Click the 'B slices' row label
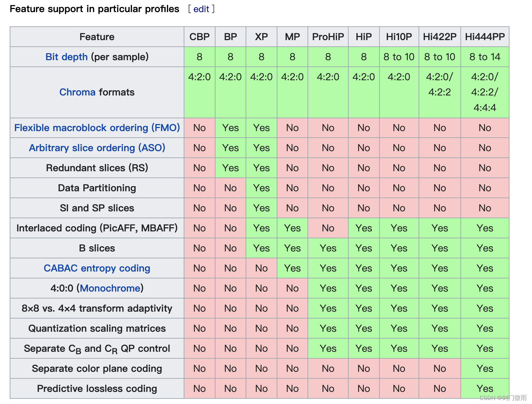Viewport: 532px width, 404px height. click(97, 248)
